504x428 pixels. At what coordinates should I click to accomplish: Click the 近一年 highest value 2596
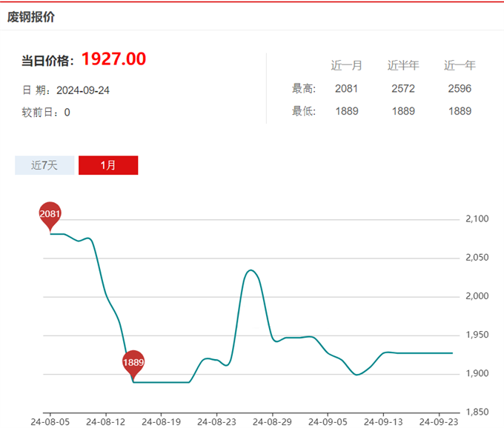tap(460, 89)
